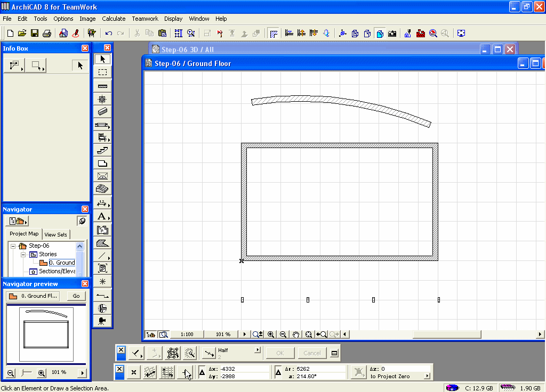
Task: Toggle the Δr relative radius delta button
Action: click(278, 373)
